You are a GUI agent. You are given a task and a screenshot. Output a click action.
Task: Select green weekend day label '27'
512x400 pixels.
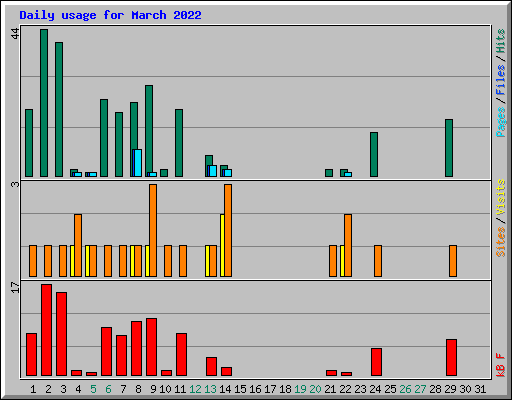click(x=420, y=389)
